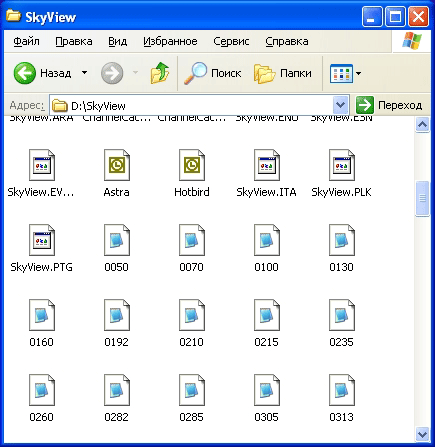Open the Избранное menu

tap(170, 41)
